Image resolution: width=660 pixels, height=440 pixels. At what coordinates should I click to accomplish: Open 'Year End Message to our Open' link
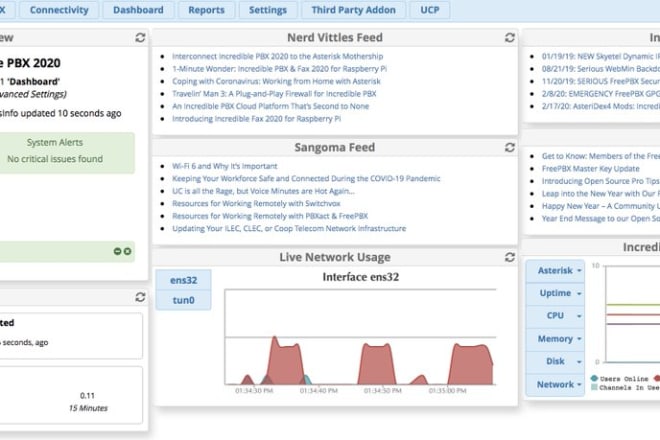pos(601,219)
